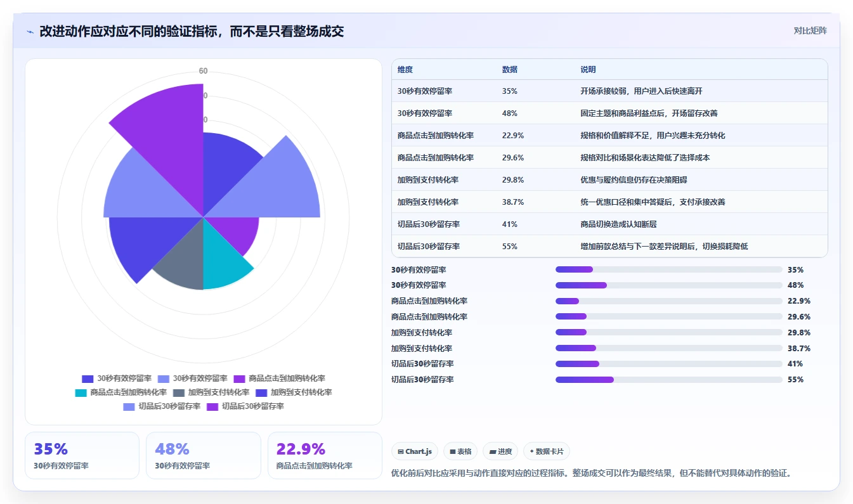
Task: Open the 48% 30秒有效停留率 data card
Action: pyautogui.click(x=204, y=455)
